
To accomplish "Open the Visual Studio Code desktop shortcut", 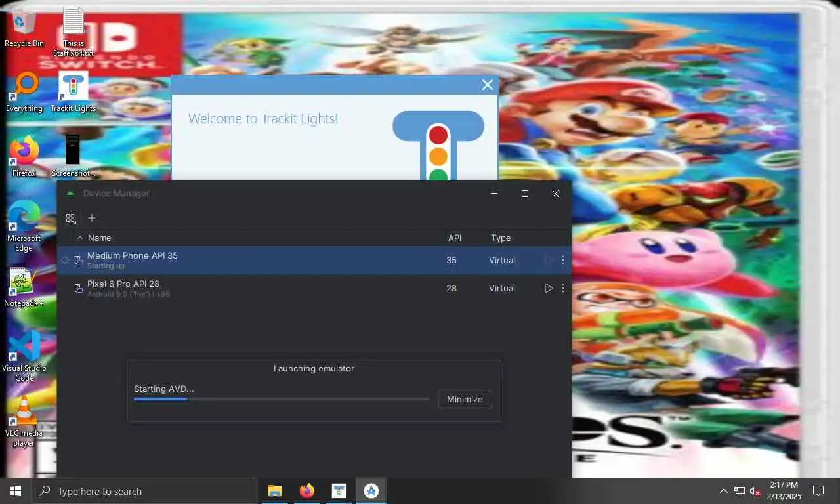I will [x=24, y=356].
